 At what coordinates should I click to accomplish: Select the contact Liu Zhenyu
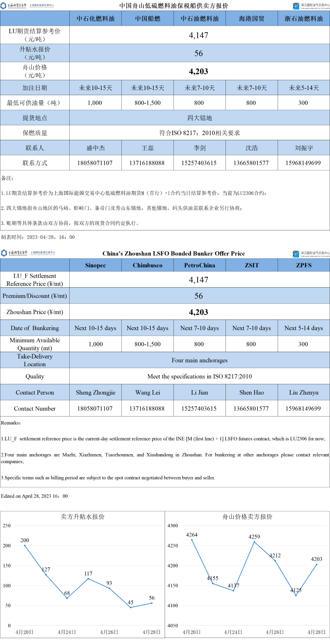(304, 393)
